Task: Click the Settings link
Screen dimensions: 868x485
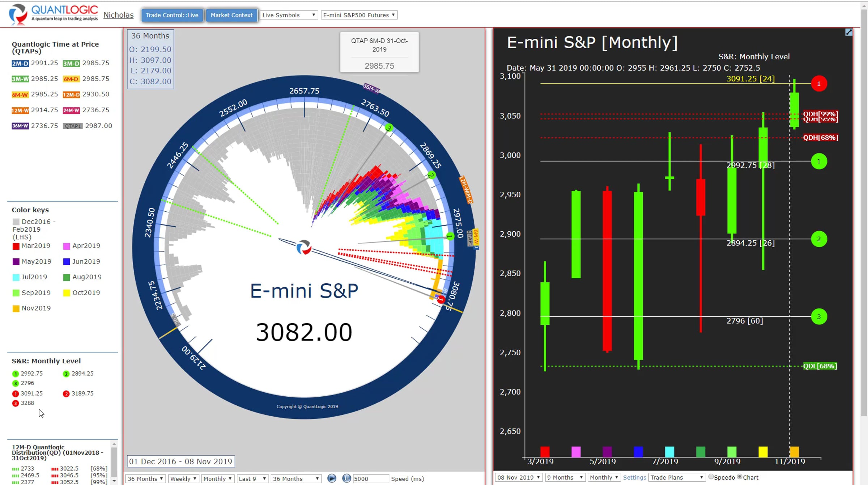Action: [634, 477]
